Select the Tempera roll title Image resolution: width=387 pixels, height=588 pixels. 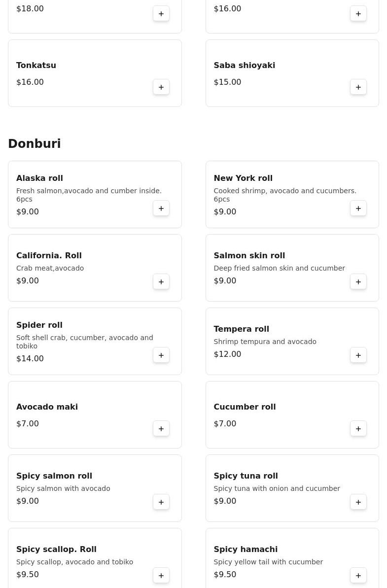pyautogui.click(x=241, y=329)
